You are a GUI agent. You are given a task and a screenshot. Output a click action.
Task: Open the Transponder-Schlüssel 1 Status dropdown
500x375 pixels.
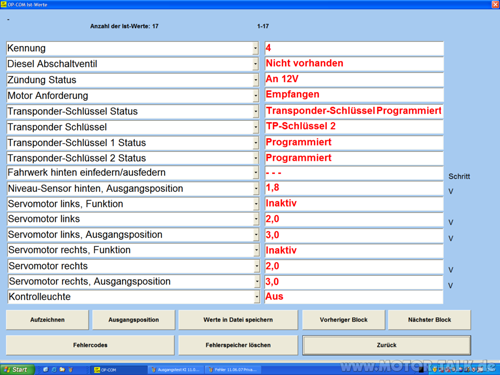pos(256,143)
